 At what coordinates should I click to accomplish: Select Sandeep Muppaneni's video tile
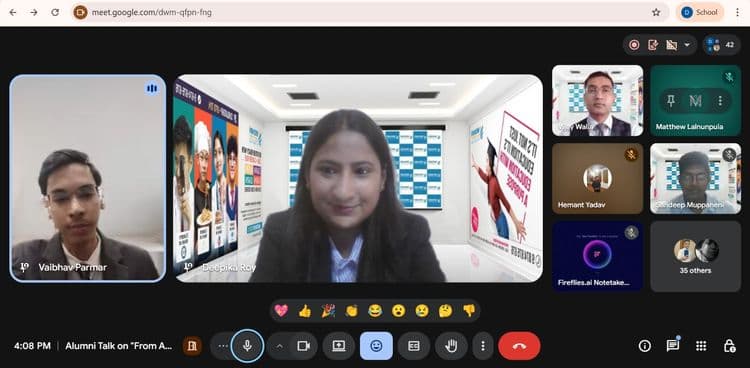click(x=695, y=178)
